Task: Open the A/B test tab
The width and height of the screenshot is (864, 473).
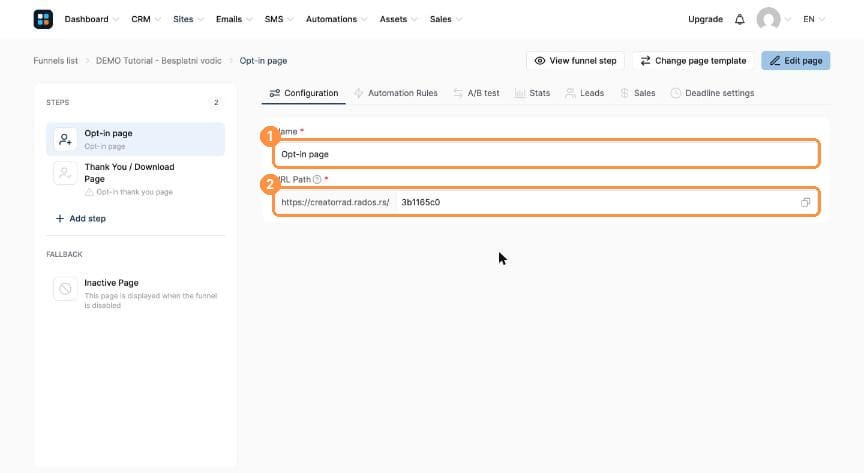Action: [477, 93]
